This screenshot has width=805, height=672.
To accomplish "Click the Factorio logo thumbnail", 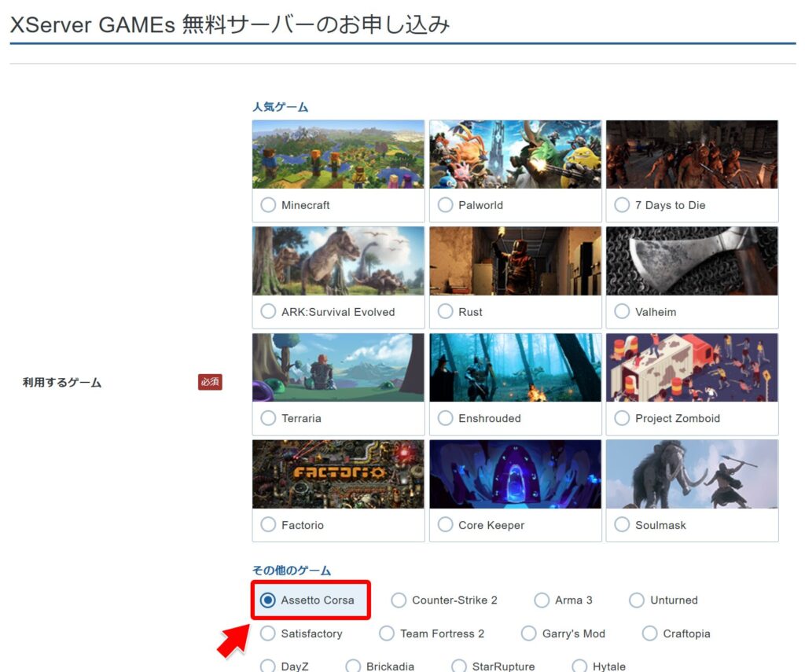I will (338, 474).
